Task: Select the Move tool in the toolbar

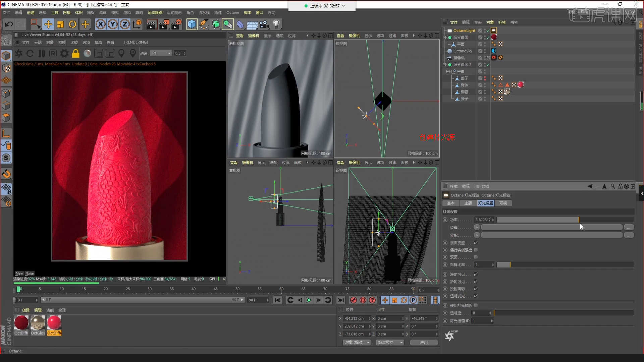Action: tap(48, 24)
